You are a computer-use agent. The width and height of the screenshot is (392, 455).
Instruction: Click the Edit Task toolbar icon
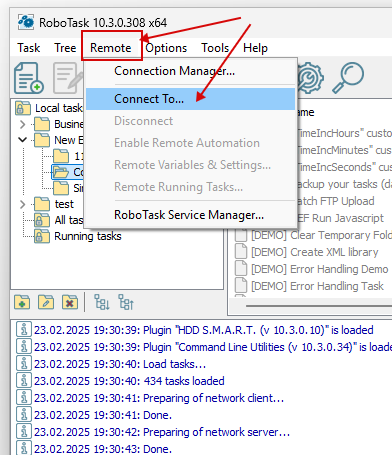coord(68,78)
